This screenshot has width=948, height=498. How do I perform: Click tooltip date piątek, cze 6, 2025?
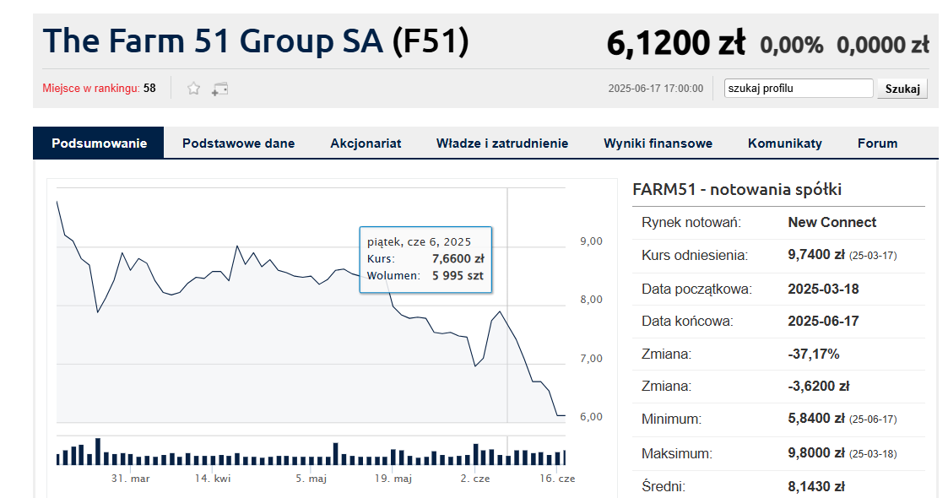(x=418, y=242)
